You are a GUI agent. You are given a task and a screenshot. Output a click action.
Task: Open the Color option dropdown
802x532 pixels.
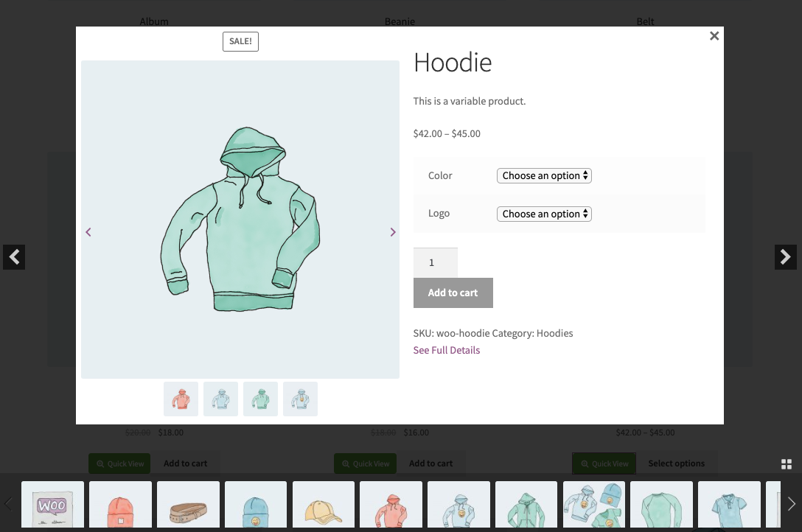click(544, 175)
